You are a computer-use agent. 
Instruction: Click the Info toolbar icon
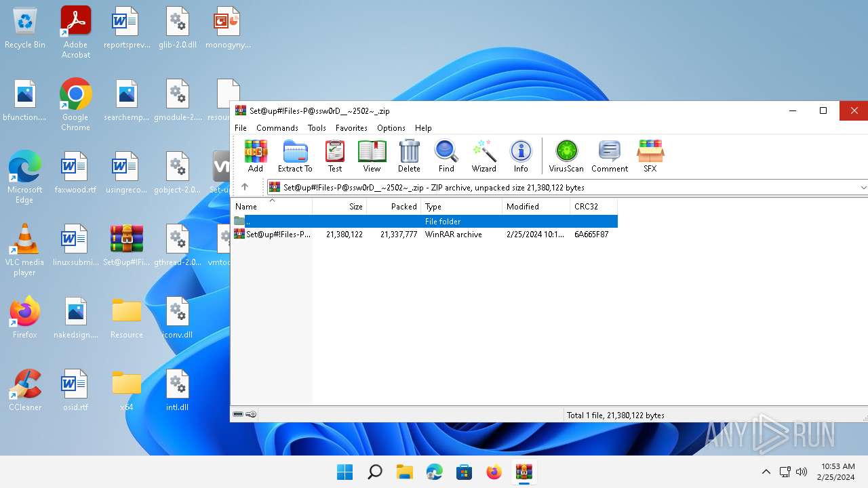tap(521, 157)
